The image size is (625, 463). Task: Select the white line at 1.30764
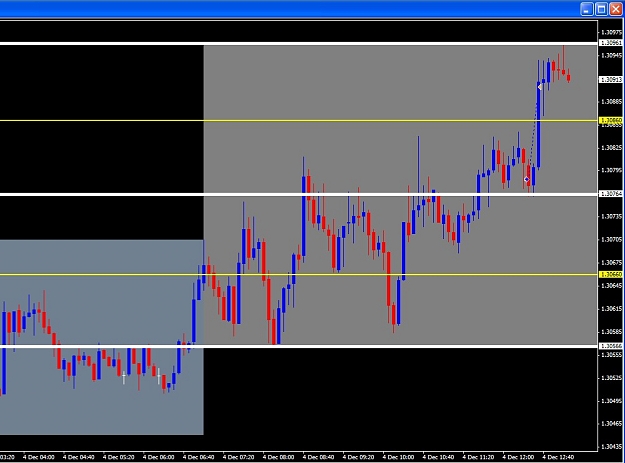(x=298, y=194)
